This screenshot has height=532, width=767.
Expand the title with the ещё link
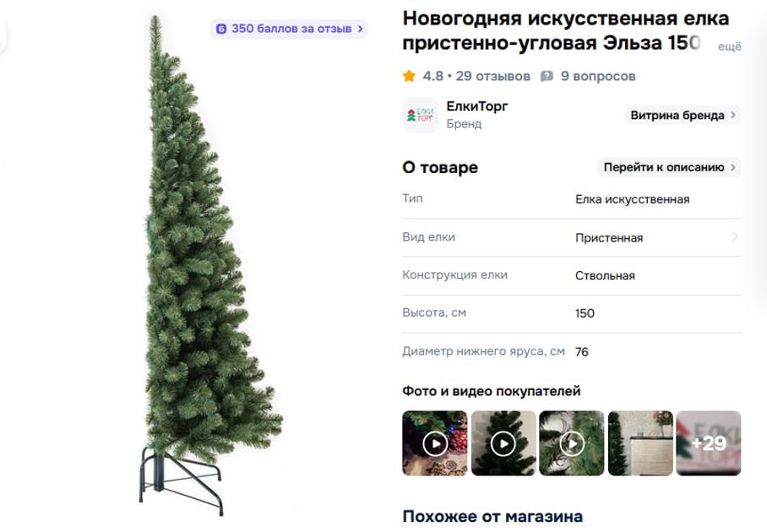tap(729, 46)
